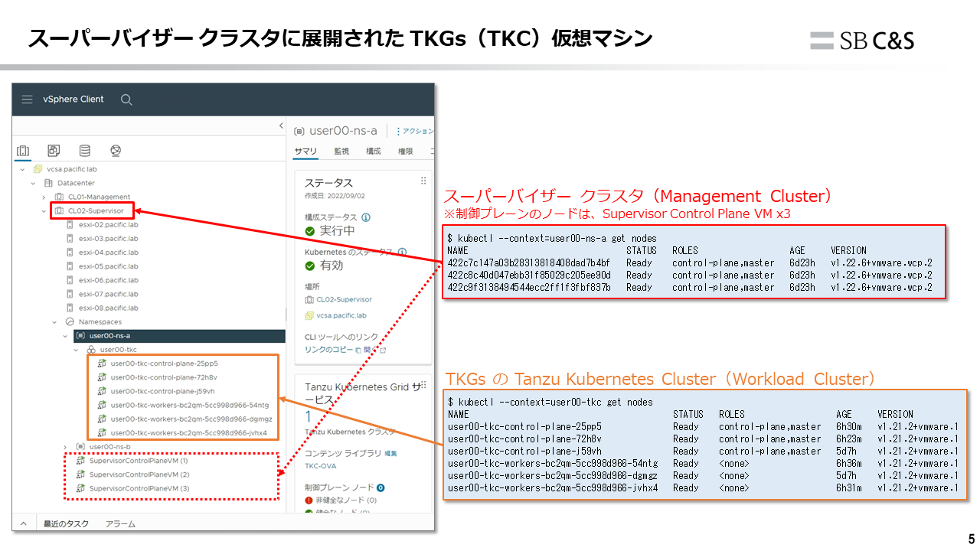
Task: Click 編集 next to コンテンツ ライブラリ
Action: [390, 454]
